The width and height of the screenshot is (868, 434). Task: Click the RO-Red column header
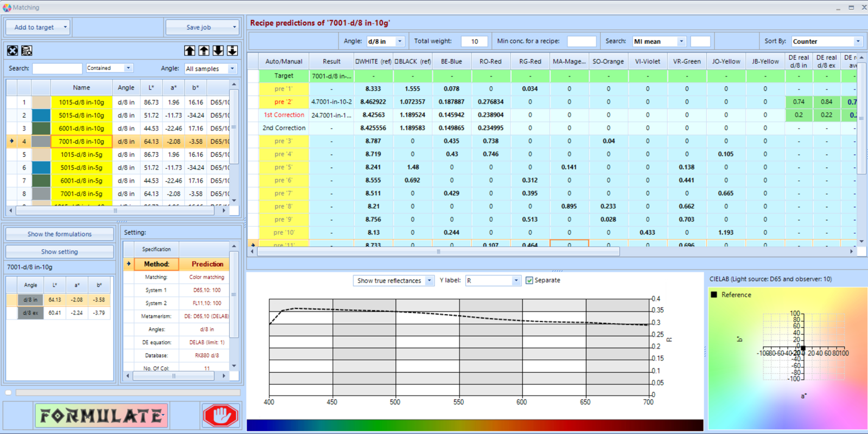[490, 61]
